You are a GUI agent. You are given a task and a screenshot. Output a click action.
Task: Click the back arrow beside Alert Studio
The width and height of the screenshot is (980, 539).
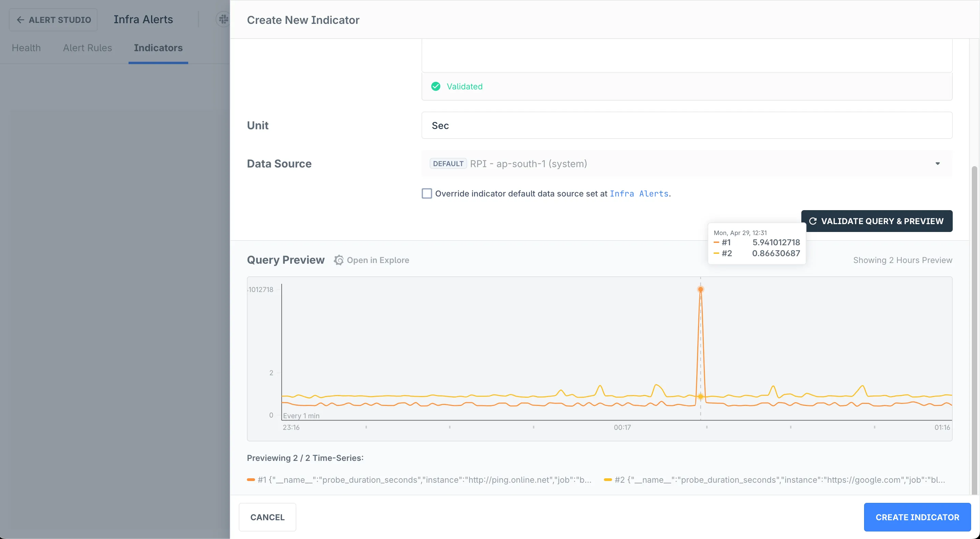tap(20, 20)
